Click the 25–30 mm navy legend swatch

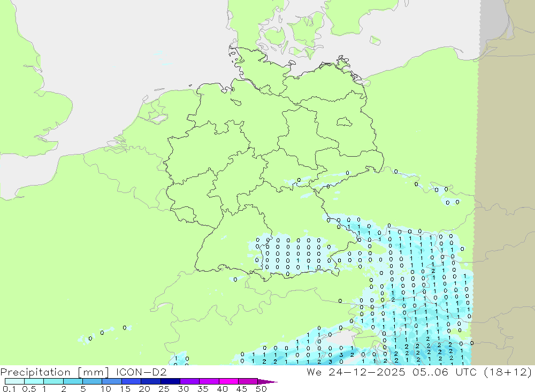coord(170,381)
